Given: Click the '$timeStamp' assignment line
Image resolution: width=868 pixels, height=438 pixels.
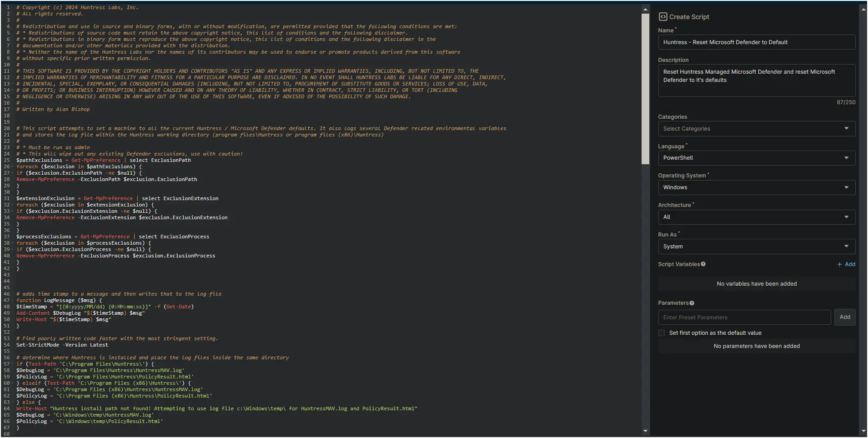Looking at the screenshot, I should click(105, 307).
